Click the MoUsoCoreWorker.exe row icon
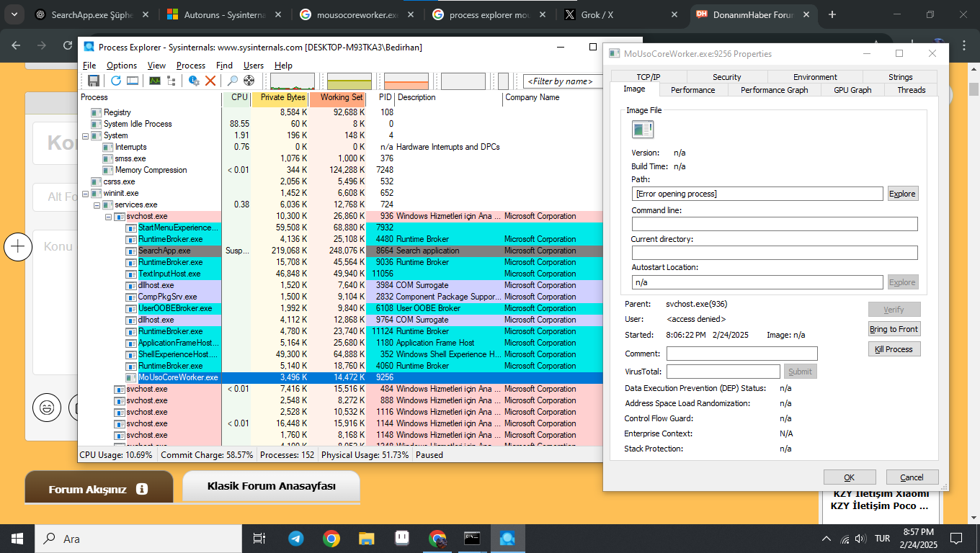980x553 pixels. (131, 377)
